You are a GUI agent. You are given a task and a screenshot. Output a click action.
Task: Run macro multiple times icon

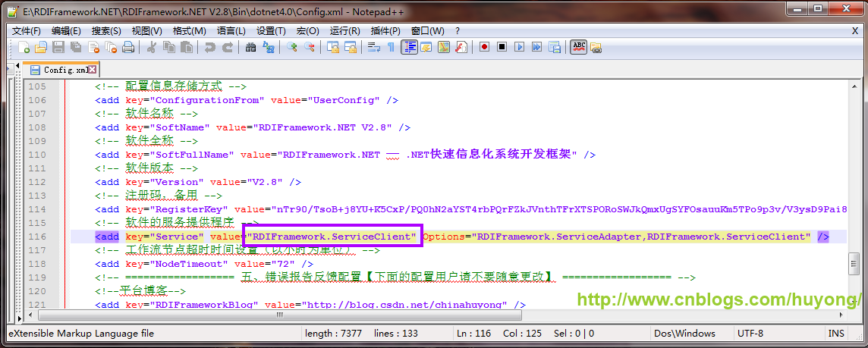(x=536, y=48)
